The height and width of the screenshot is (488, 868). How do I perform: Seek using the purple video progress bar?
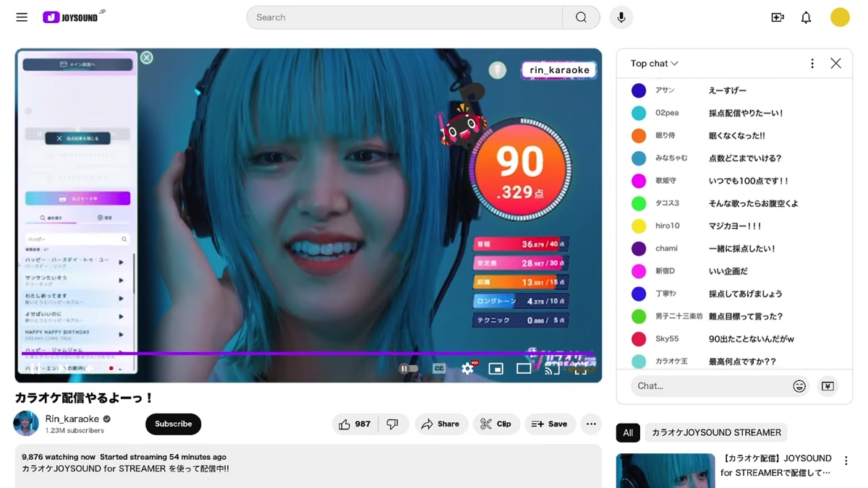[x=304, y=353]
